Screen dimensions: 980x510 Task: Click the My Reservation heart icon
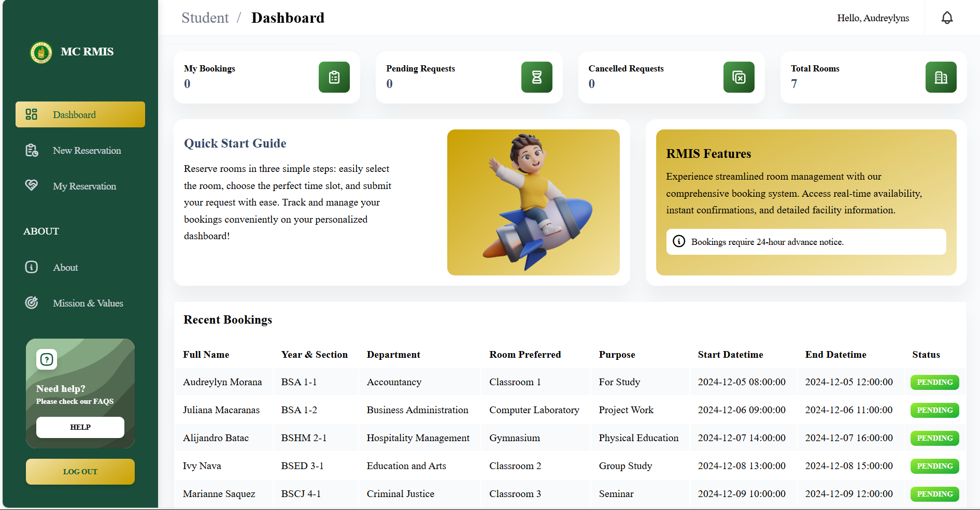32,185
